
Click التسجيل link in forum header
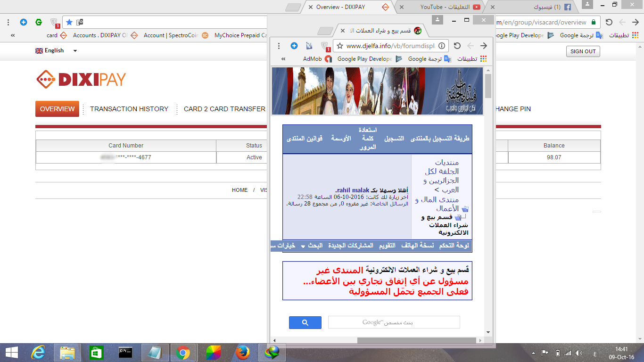pyautogui.click(x=394, y=139)
